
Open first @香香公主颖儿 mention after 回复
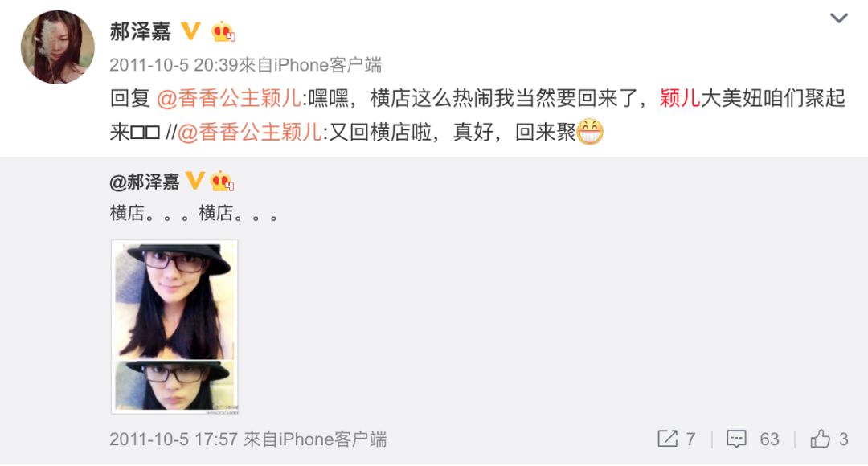tap(229, 99)
